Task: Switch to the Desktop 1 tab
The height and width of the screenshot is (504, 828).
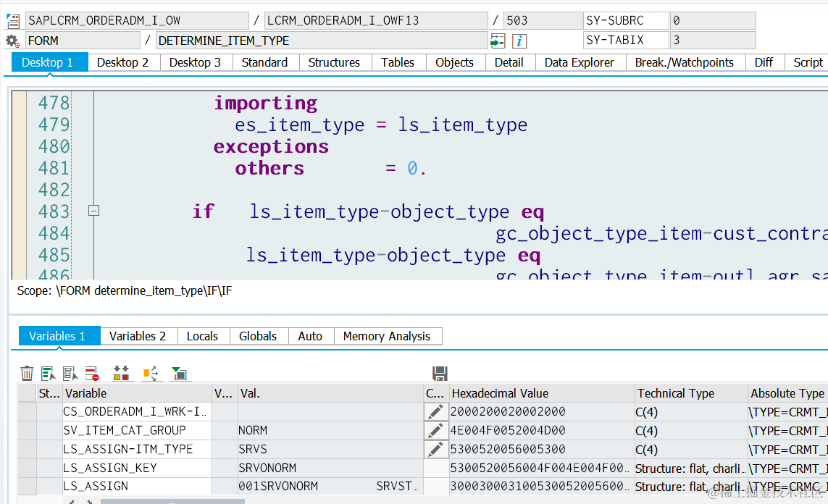Action: (50, 62)
